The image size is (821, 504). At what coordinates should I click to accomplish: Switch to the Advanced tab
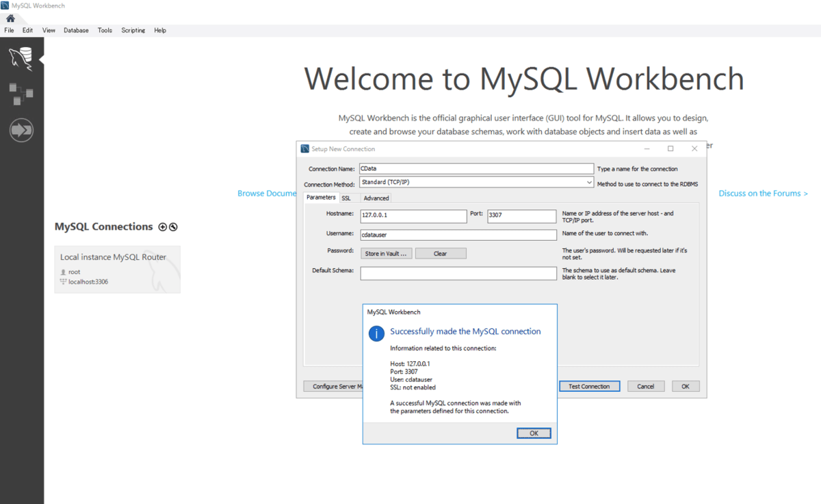(x=376, y=198)
